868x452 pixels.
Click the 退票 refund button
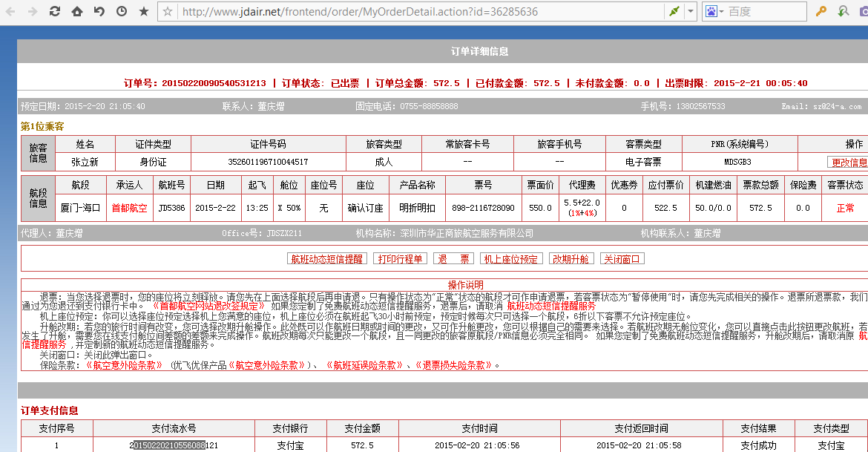point(454,259)
